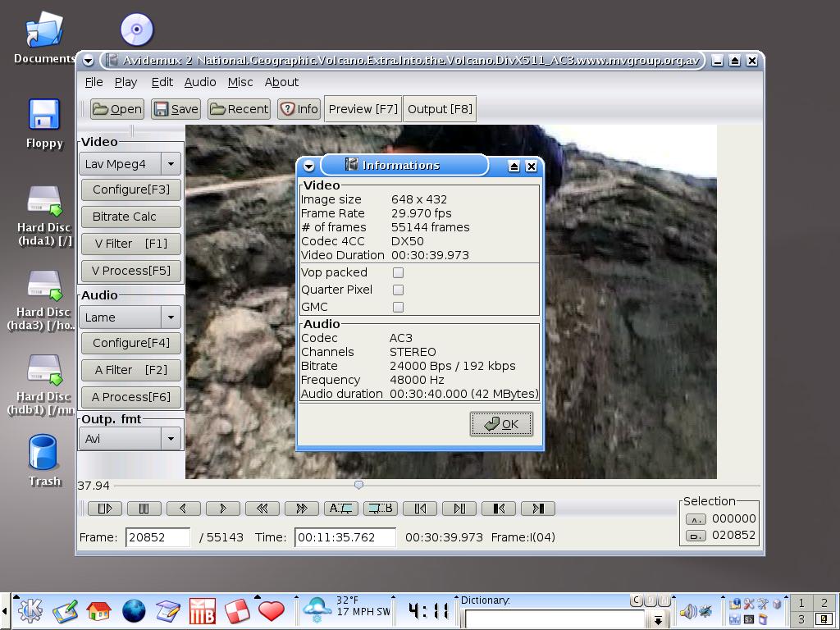
Task: Set selection marker B at current frame
Action: click(x=380, y=509)
